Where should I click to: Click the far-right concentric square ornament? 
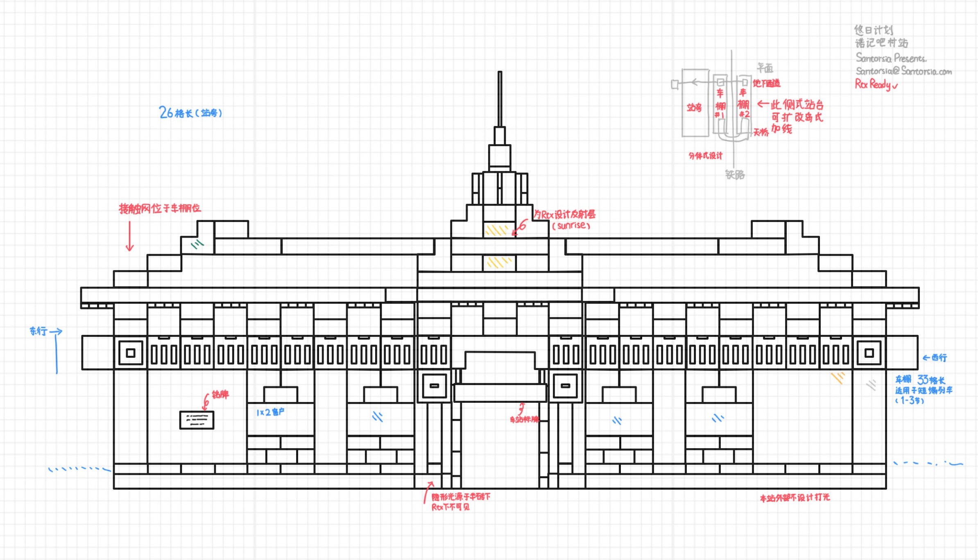[869, 353]
